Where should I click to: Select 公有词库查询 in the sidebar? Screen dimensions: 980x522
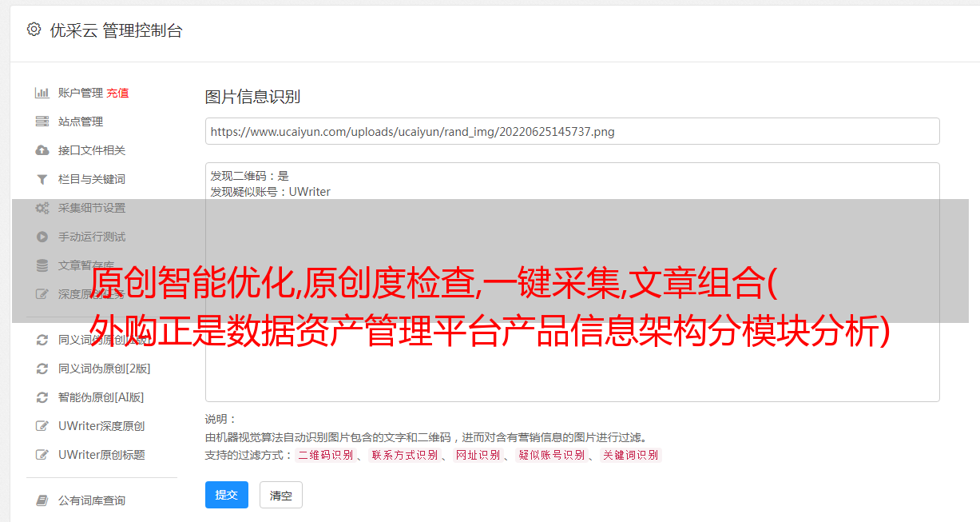92,500
